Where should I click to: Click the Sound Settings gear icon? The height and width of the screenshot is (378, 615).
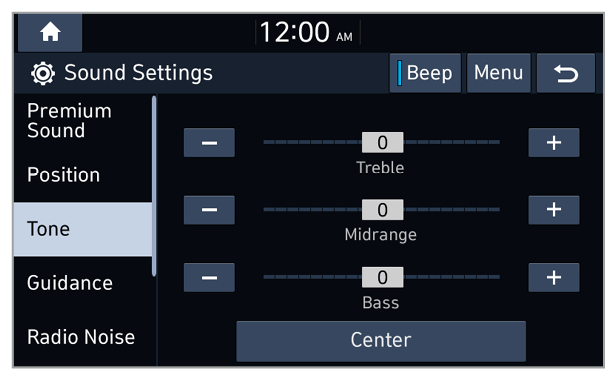point(43,73)
